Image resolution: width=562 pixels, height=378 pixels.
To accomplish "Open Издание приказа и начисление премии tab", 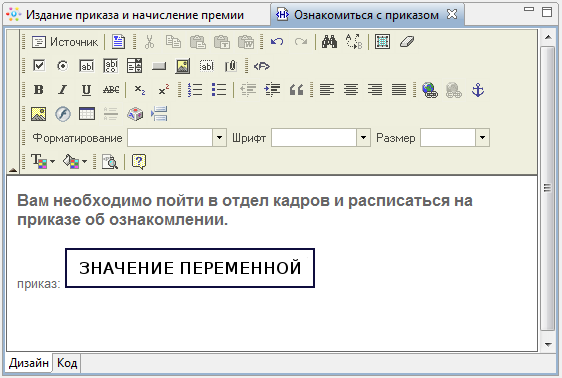I will click(x=134, y=15).
